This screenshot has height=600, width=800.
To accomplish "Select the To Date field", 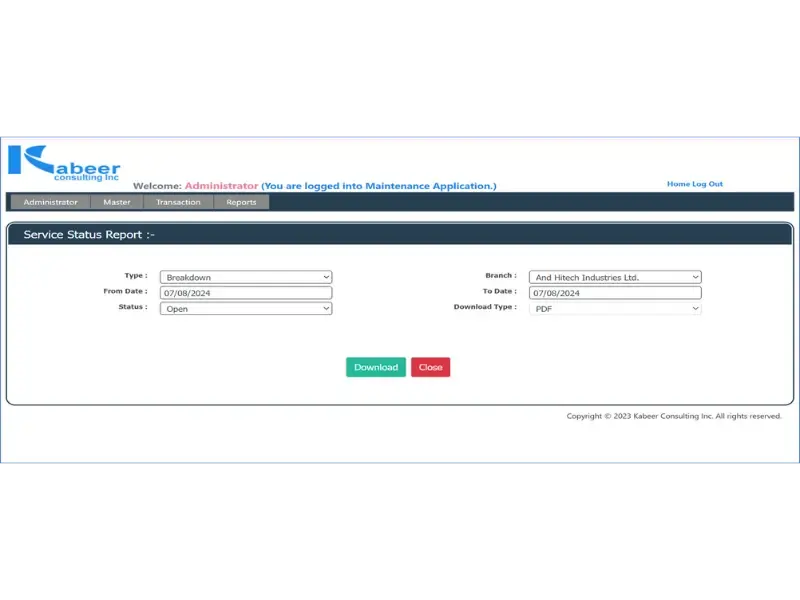I will click(x=614, y=292).
